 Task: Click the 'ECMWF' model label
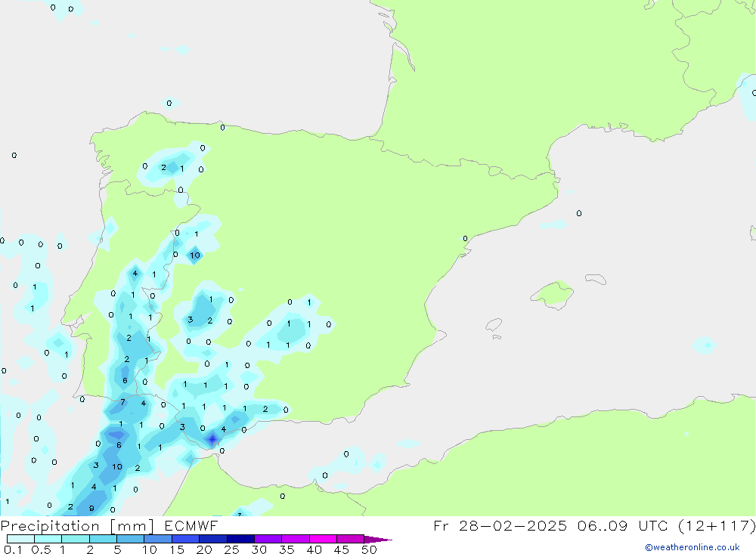click(191, 526)
